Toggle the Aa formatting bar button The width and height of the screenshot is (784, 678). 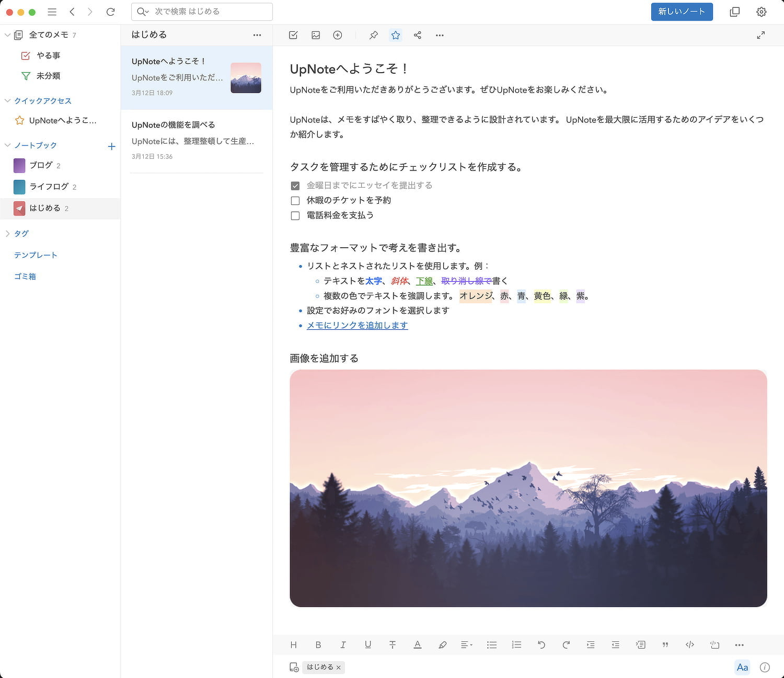(x=742, y=667)
